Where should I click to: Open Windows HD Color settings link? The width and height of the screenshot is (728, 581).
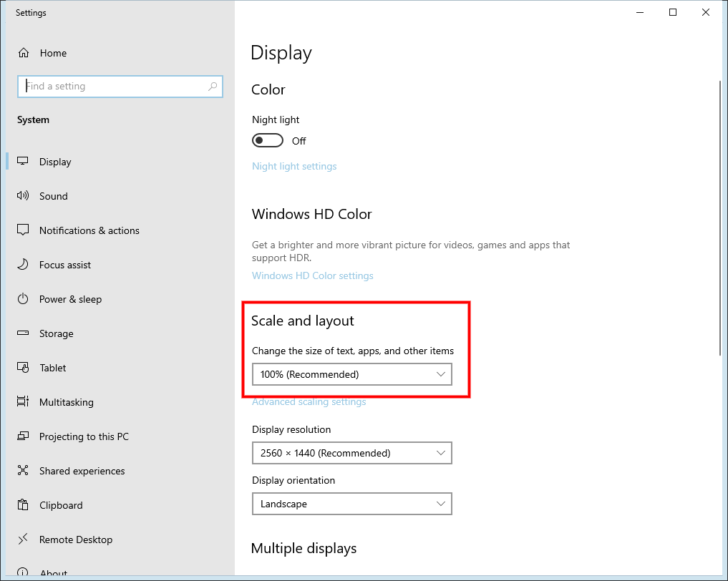[313, 275]
